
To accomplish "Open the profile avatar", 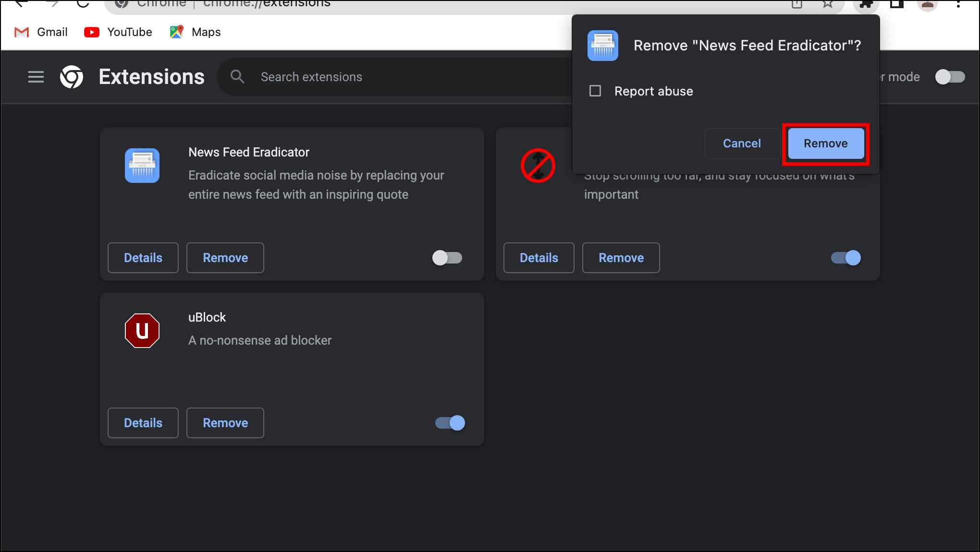I will pyautogui.click(x=928, y=4).
